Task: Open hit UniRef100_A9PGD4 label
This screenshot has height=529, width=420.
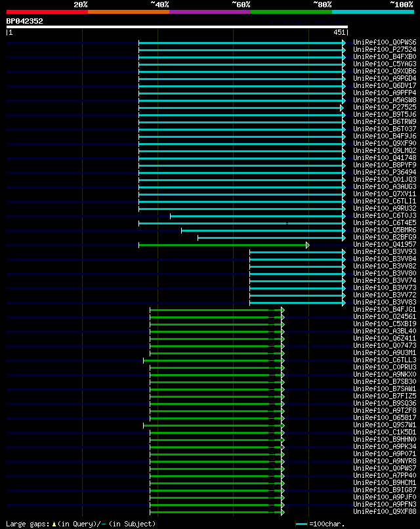Action: click(385, 79)
